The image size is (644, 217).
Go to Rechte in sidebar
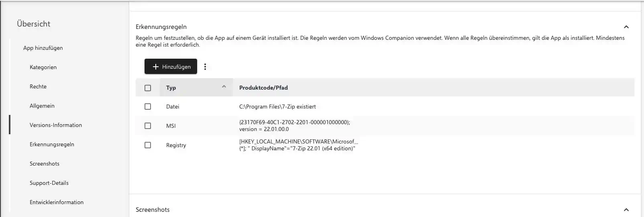tap(38, 86)
